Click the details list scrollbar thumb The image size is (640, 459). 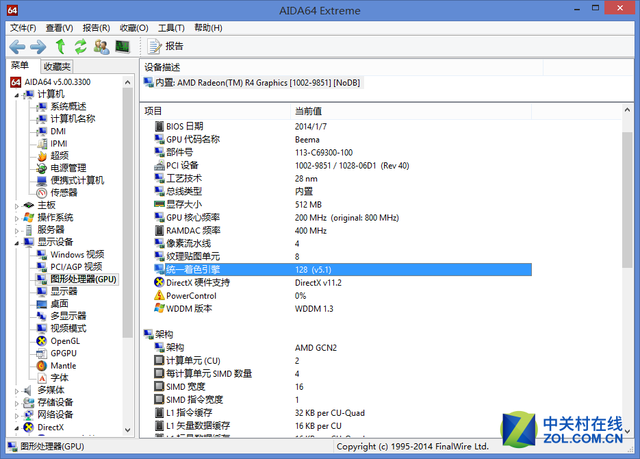627,200
